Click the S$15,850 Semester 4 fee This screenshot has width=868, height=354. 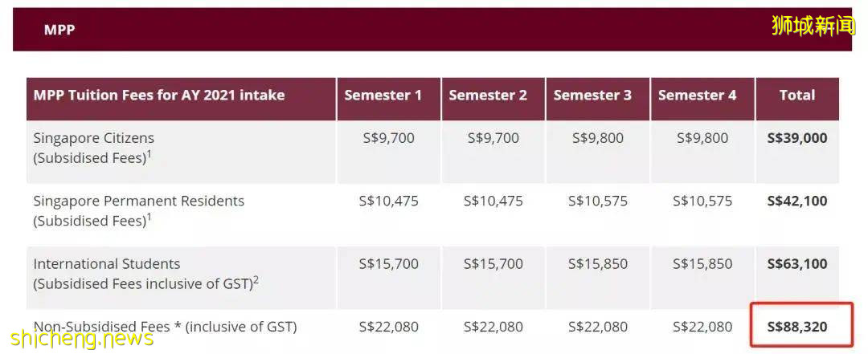pyautogui.click(x=702, y=263)
